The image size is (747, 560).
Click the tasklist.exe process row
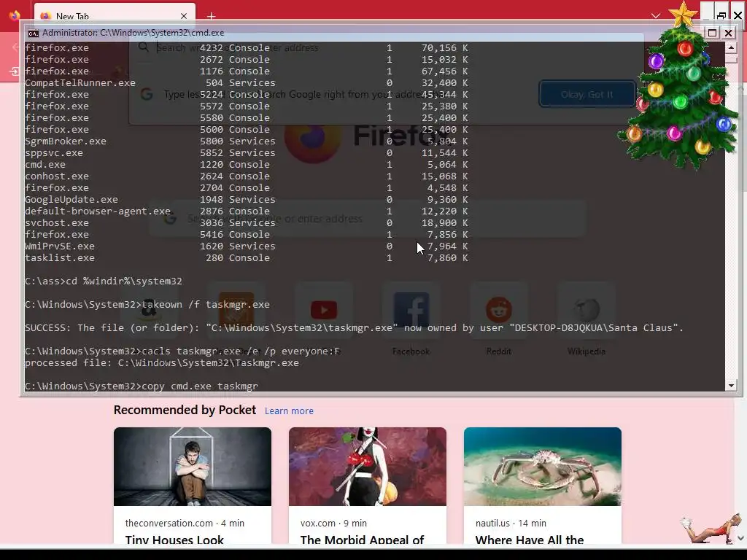pos(246,257)
